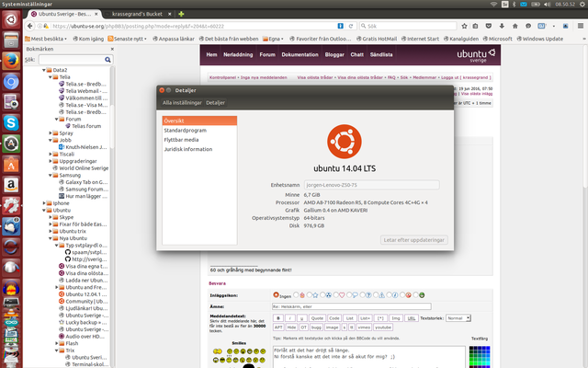Expand the Tiscali bookmark folder
The width and height of the screenshot is (588, 368).
click(x=51, y=154)
